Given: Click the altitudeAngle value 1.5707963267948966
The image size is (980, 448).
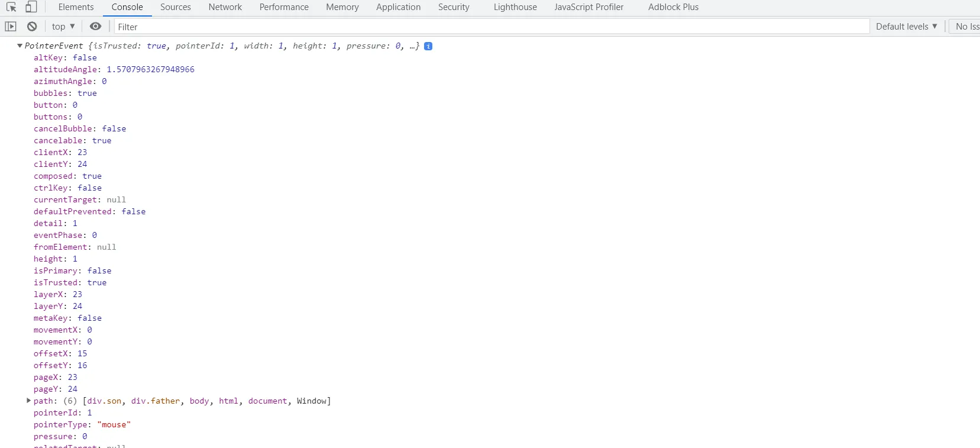Looking at the screenshot, I should tap(150, 70).
